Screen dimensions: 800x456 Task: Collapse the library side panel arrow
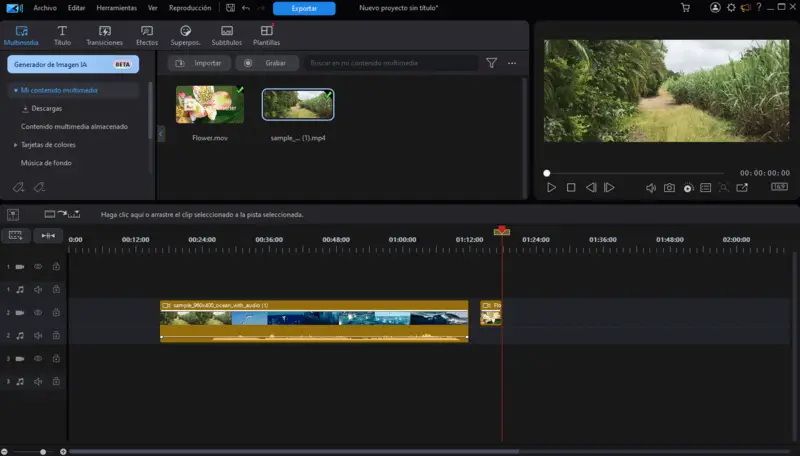(161, 134)
